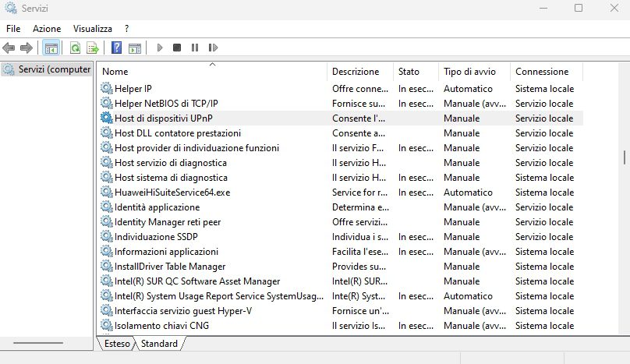The height and width of the screenshot is (364, 630).
Task: Open the Azione menu
Action: [x=47, y=29]
